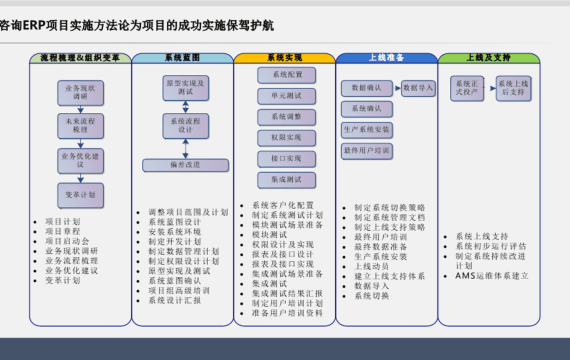Screen dimensions: 570x360
Task: Select the 模块测试场景准备 bullet text
Action: click(x=287, y=225)
